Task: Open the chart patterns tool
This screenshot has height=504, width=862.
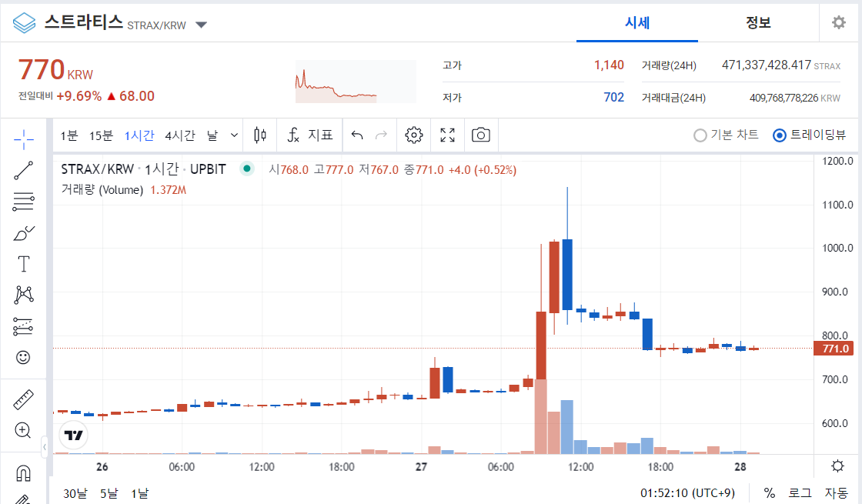Action: coord(24,295)
